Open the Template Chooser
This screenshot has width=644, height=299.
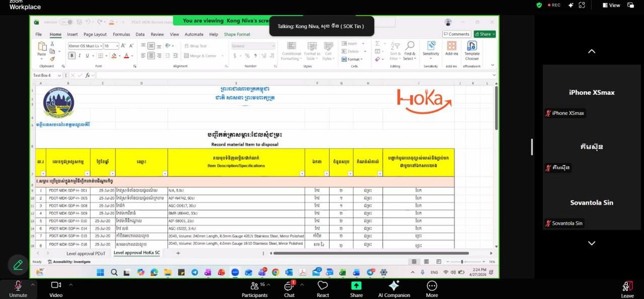coord(472,50)
